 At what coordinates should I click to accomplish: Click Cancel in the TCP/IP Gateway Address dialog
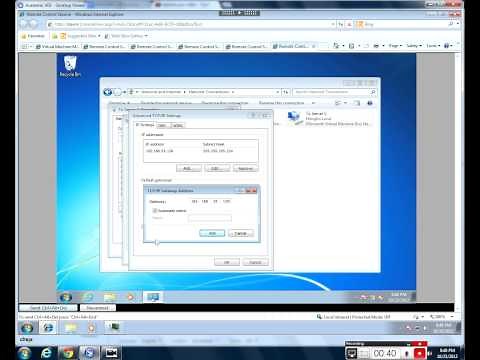tap(241, 233)
